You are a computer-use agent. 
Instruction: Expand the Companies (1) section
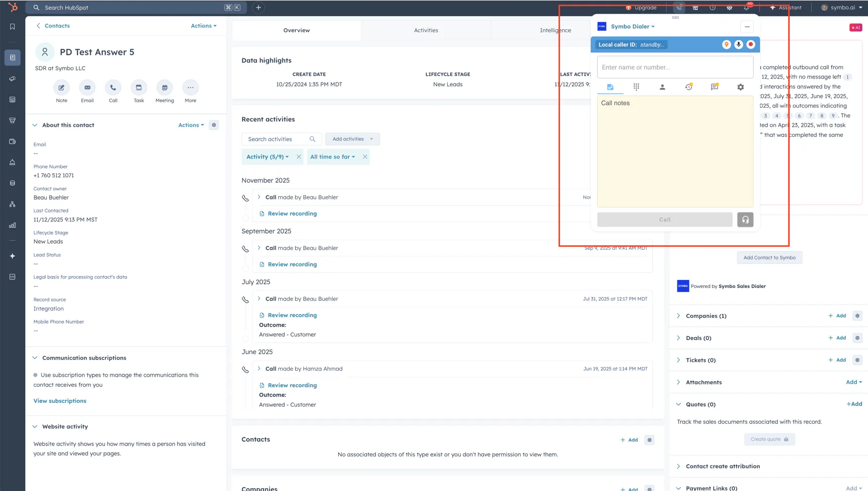(678, 316)
